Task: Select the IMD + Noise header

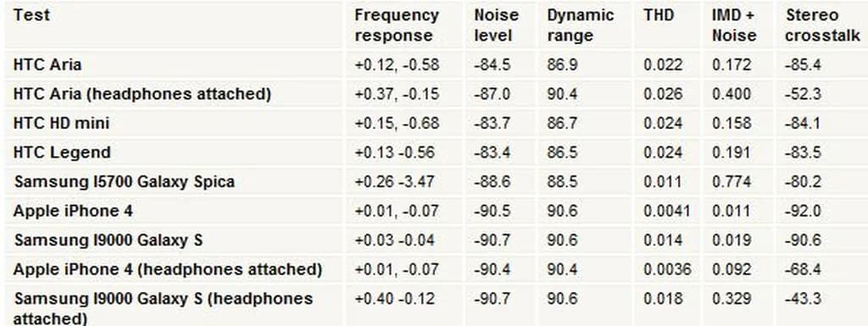Action: click(734, 25)
